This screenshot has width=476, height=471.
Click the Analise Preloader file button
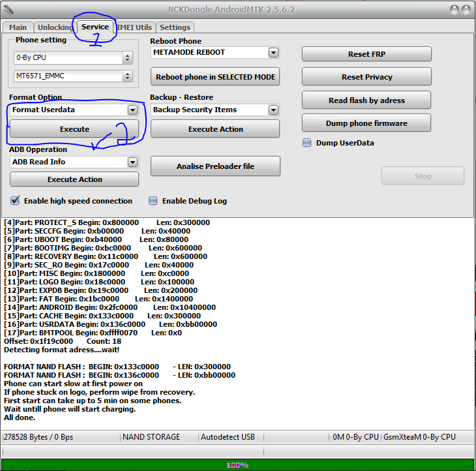pos(215,166)
